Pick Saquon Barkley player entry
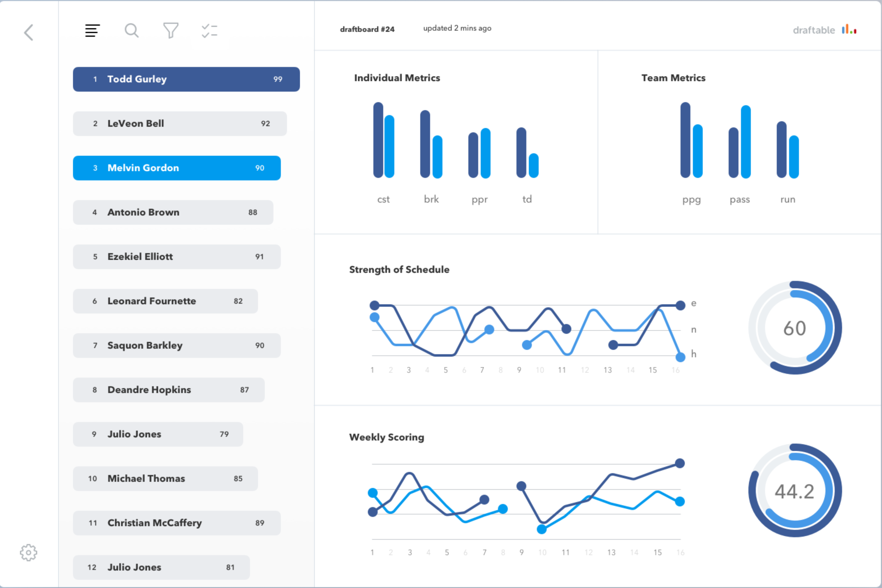Viewport: 882px width, 588px height. 177,346
